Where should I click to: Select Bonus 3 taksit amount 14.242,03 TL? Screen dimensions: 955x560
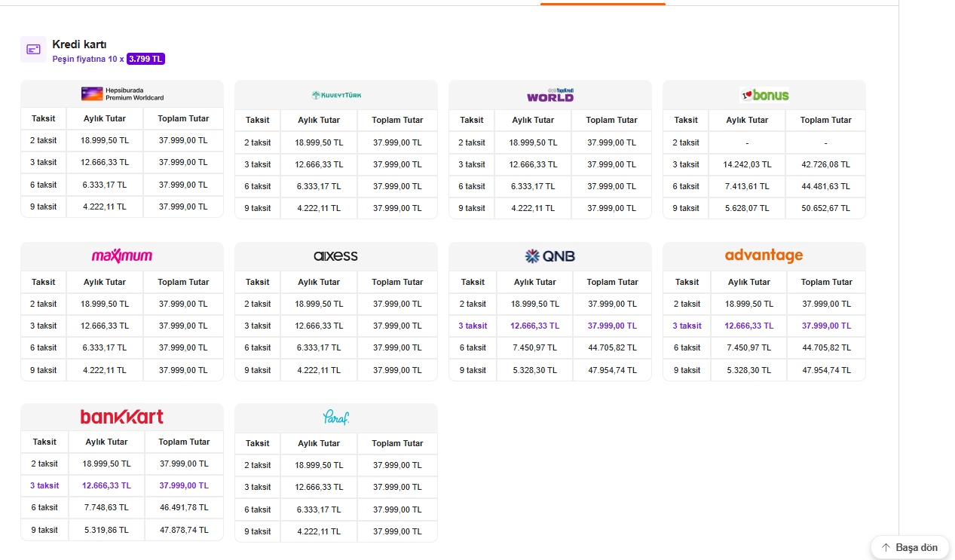pos(747,164)
